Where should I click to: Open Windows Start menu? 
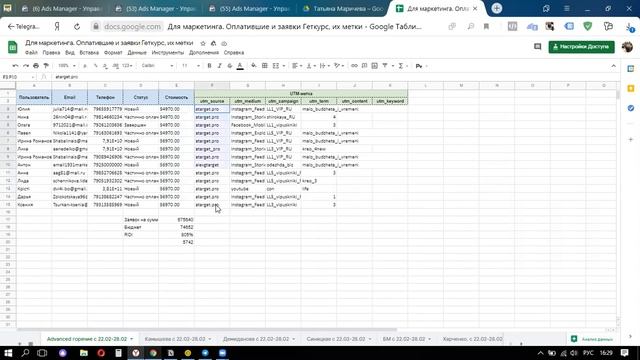tap(8, 353)
